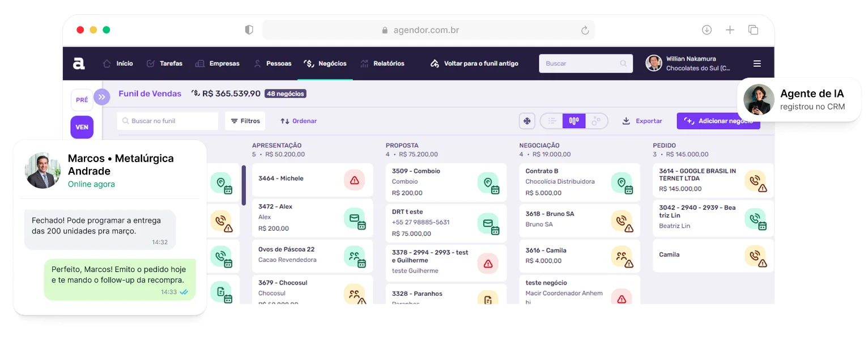
Task: Select the PRÉ funnel in the sidebar
Action: tap(82, 100)
